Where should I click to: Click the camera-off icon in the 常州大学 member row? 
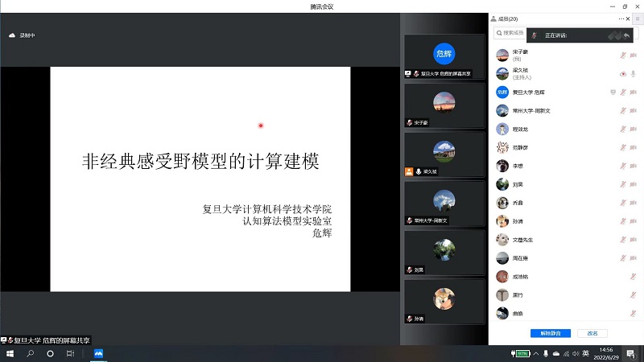coord(634,111)
